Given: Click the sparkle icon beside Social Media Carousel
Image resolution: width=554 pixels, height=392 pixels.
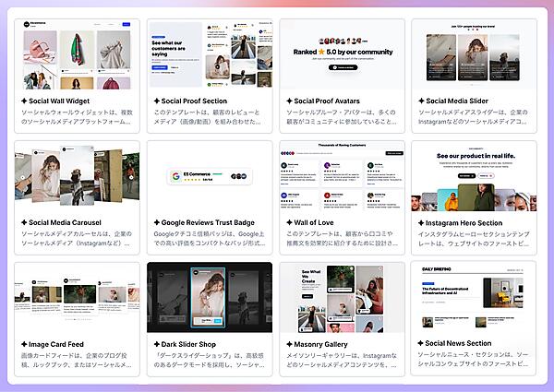Looking at the screenshot, I should click(24, 222).
